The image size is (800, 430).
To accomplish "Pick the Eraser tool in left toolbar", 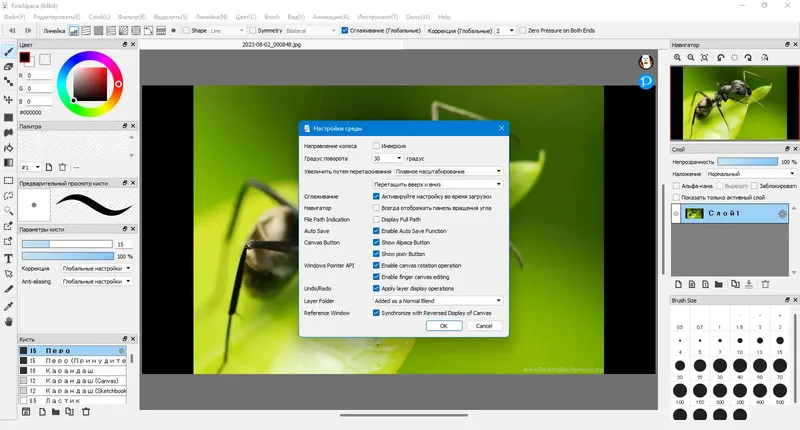I will [x=8, y=67].
